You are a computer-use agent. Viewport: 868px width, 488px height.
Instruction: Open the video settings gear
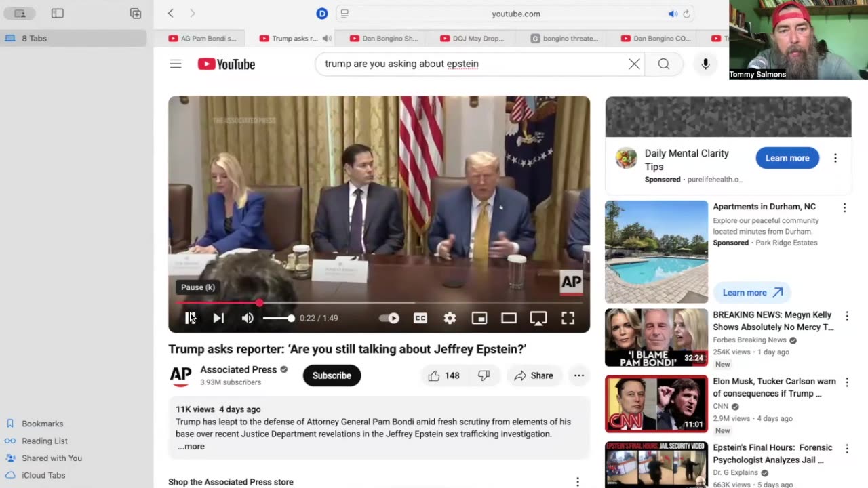pos(450,318)
